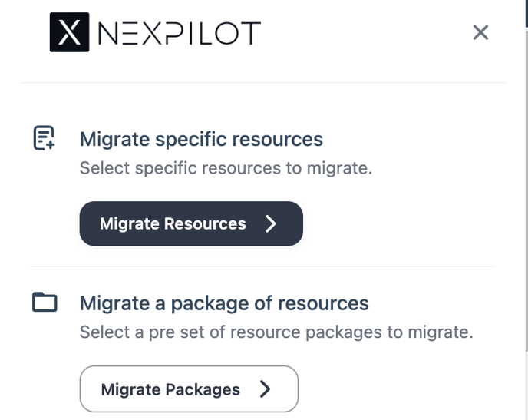528x420 pixels.
Task: Close the migration panel
Action: (x=480, y=32)
